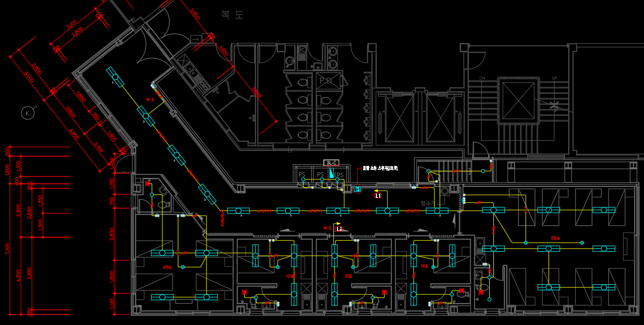Select the white Korean switch annotation text
The width and height of the screenshot is (644, 325).
[x=380, y=168]
